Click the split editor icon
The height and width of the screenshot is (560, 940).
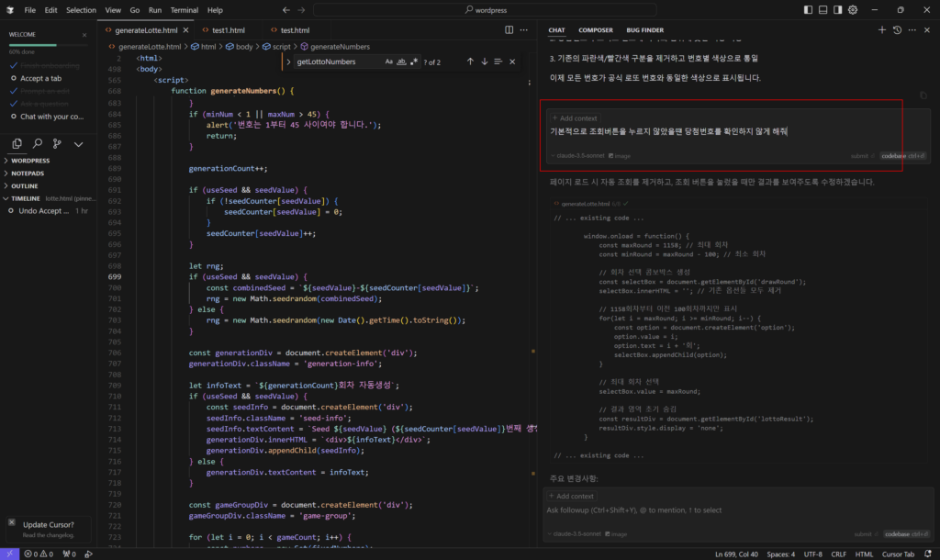point(509,30)
